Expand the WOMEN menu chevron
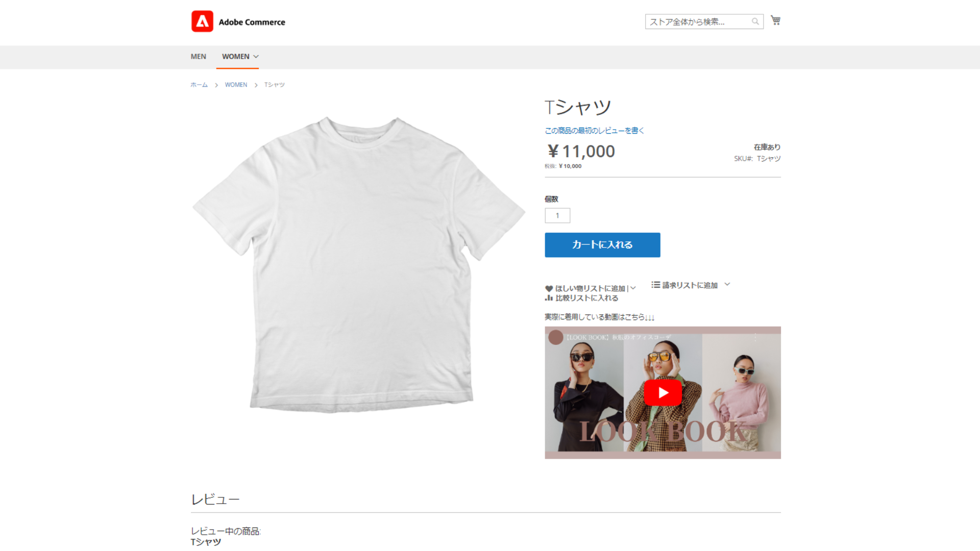This screenshot has width=980, height=551. click(x=256, y=57)
